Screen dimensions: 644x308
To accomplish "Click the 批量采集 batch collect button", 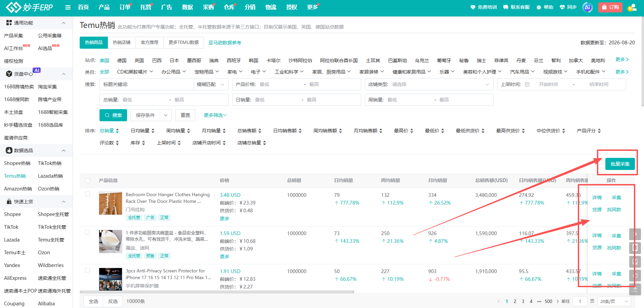I will [x=620, y=164].
